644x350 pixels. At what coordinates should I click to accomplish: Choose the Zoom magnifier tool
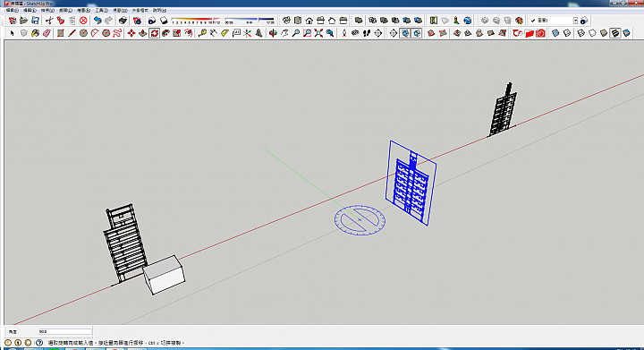click(296, 33)
